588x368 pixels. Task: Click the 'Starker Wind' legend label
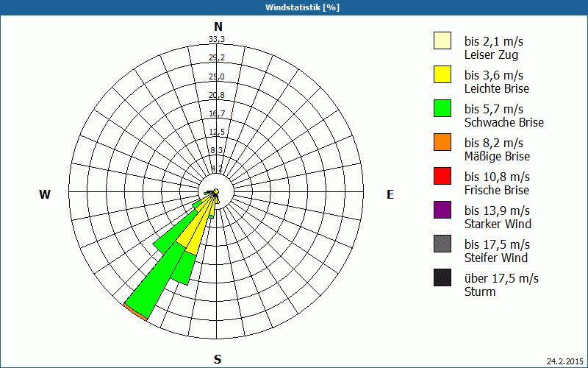pyautogui.click(x=498, y=224)
